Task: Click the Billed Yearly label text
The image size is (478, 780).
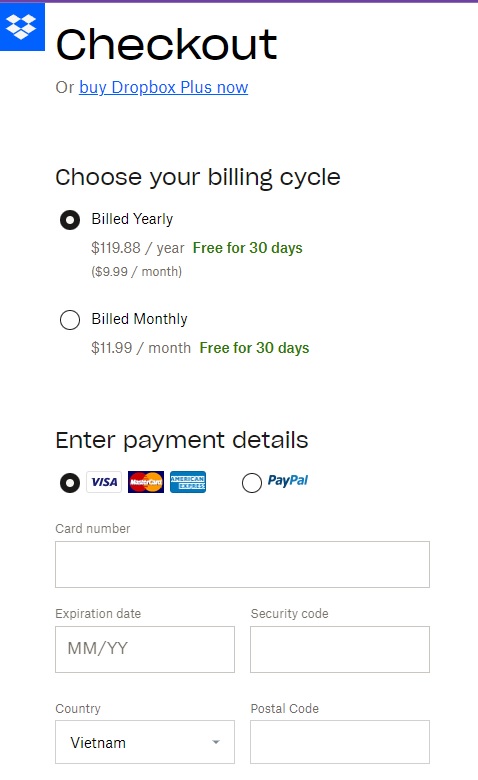Action: point(132,219)
